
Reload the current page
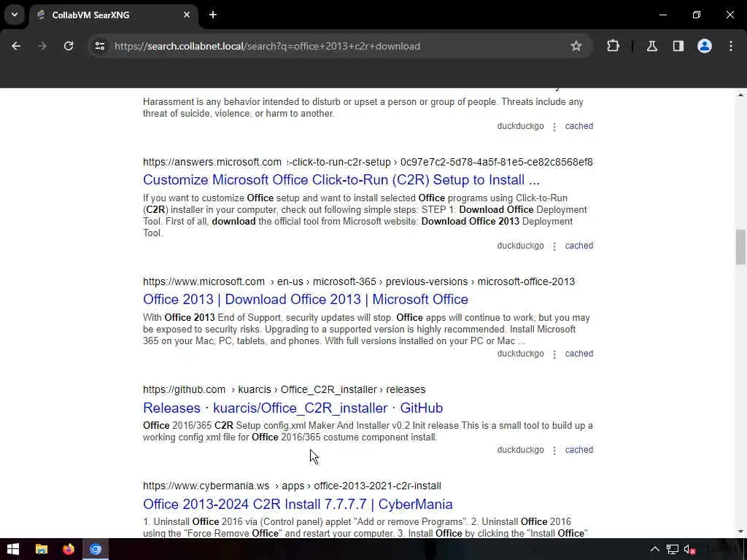coord(69,46)
